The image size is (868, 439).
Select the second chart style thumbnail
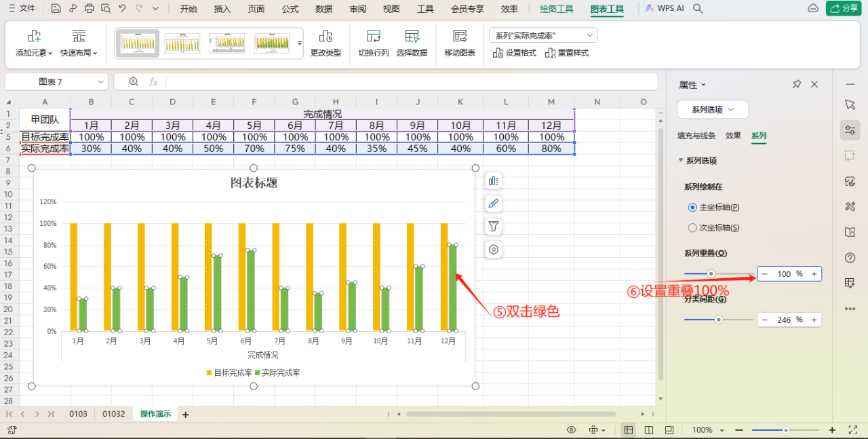tap(182, 43)
